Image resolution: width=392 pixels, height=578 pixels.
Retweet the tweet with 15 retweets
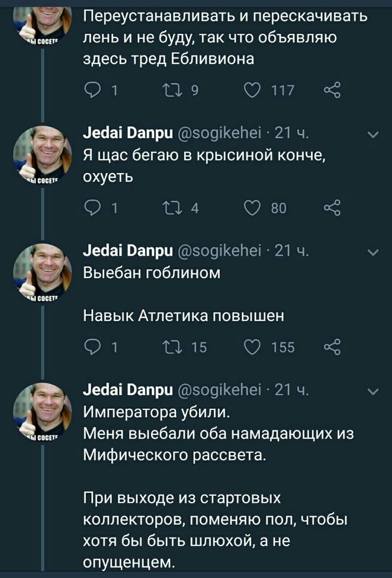169,348
